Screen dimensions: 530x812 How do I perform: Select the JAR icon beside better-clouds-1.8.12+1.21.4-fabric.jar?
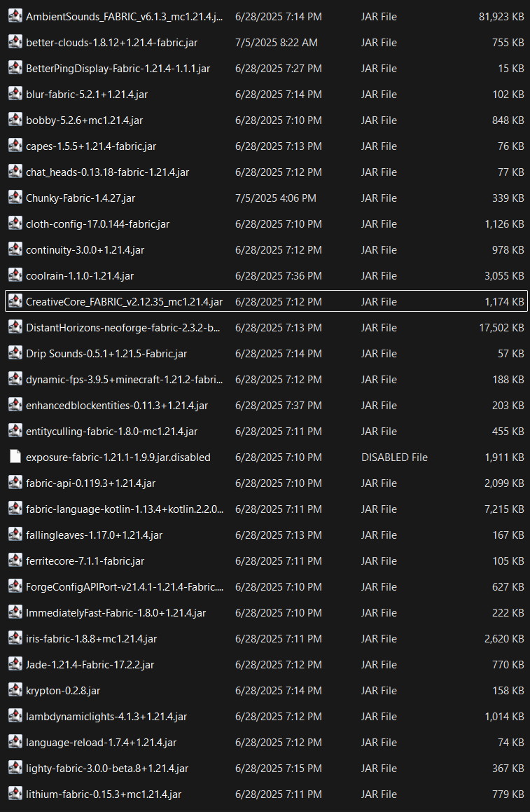(15, 42)
